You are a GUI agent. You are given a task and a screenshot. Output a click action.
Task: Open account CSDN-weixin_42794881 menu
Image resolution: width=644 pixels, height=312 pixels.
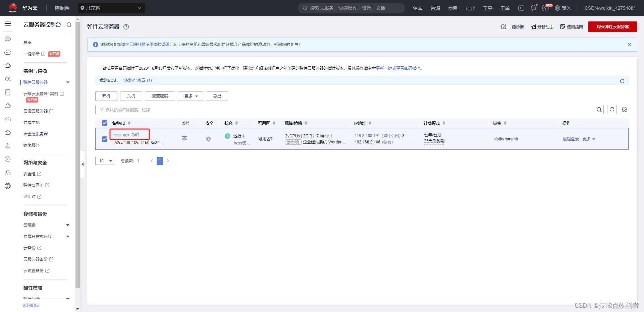[610, 8]
